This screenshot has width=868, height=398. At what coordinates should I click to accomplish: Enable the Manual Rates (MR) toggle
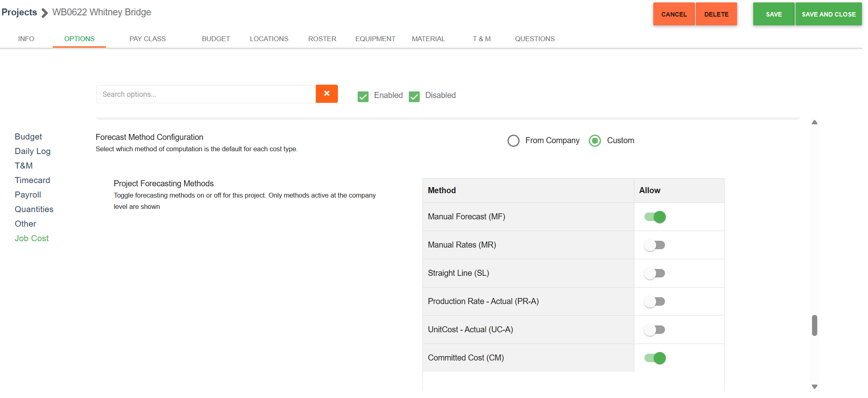point(655,245)
